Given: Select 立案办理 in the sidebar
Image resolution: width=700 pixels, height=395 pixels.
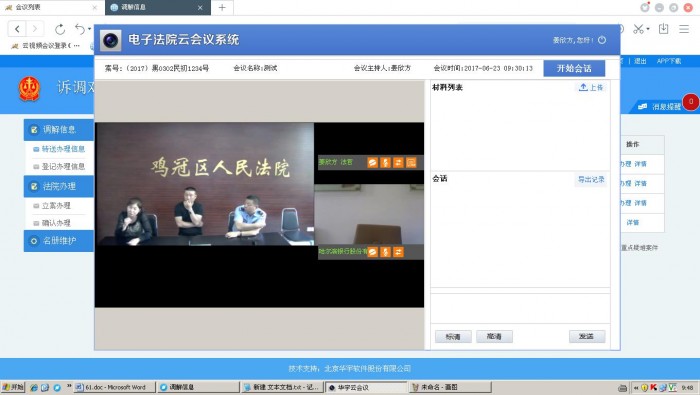Looking at the screenshot, I should click(x=56, y=206).
